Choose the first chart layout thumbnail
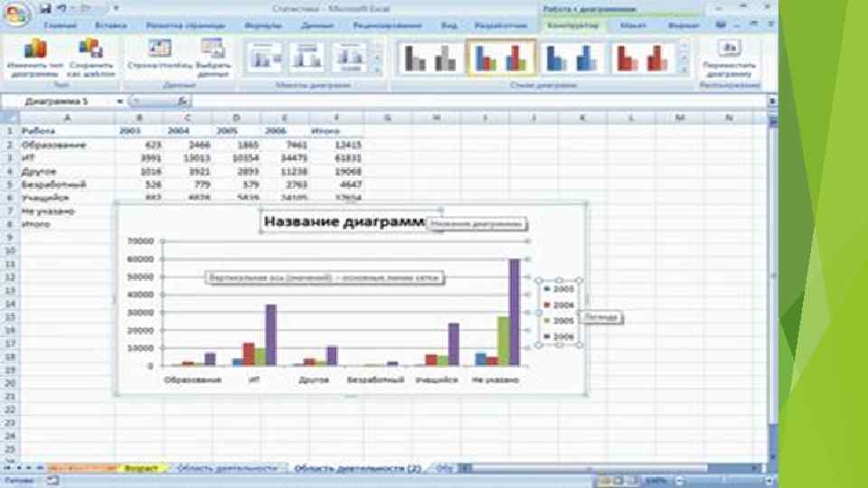868x488 pixels. (264, 58)
